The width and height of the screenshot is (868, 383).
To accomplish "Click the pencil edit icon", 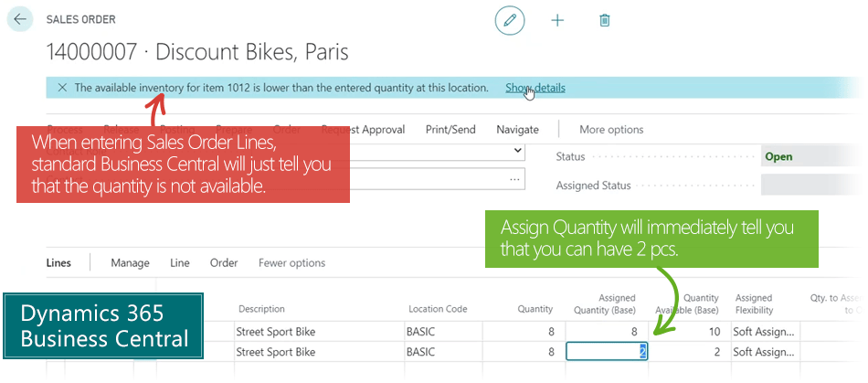I will [x=510, y=19].
